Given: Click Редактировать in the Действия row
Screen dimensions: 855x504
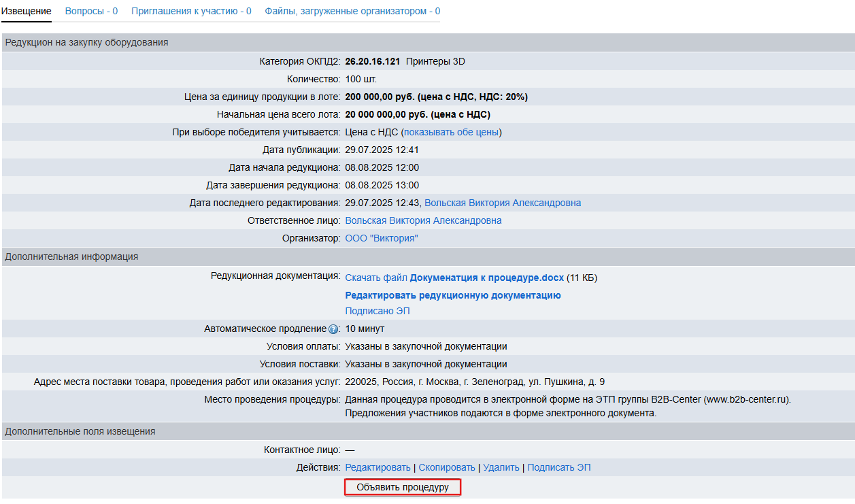Looking at the screenshot, I should [378, 467].
